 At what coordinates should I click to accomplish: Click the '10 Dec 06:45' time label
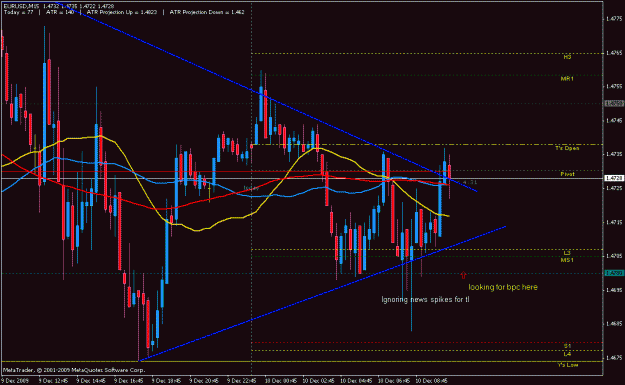(x=395, y=381)
